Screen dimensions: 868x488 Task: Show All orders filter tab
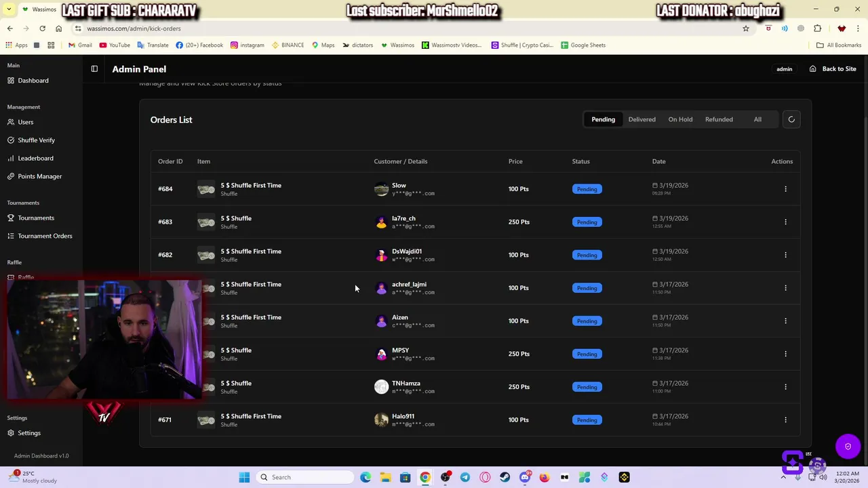(757, 119)
